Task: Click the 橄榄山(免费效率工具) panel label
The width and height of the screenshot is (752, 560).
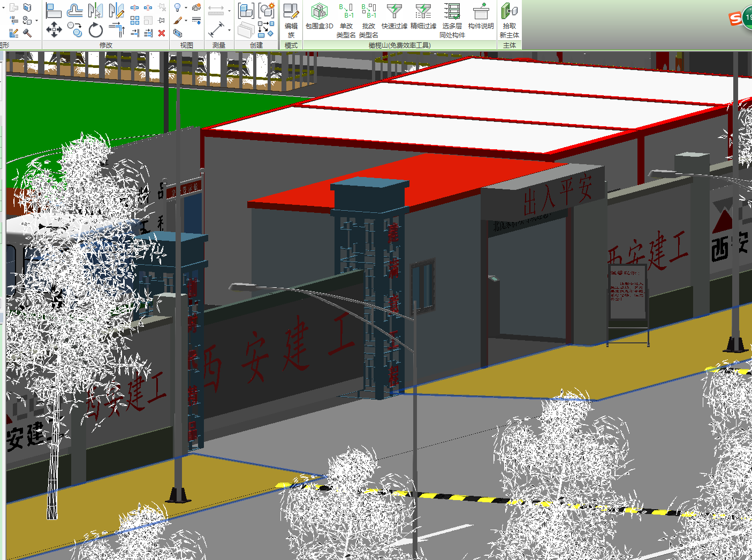Action: coord(400,45)
